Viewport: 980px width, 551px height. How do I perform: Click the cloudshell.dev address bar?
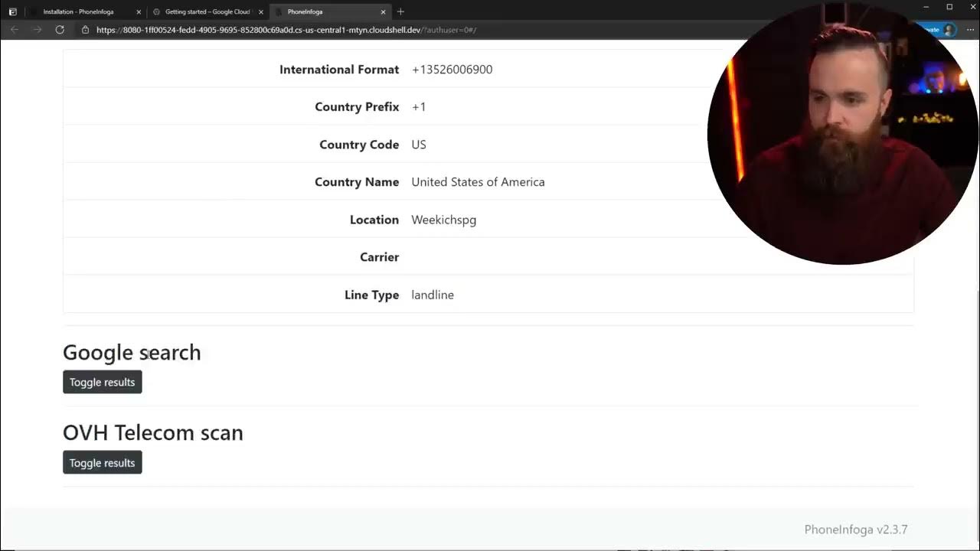pos(286,30)
